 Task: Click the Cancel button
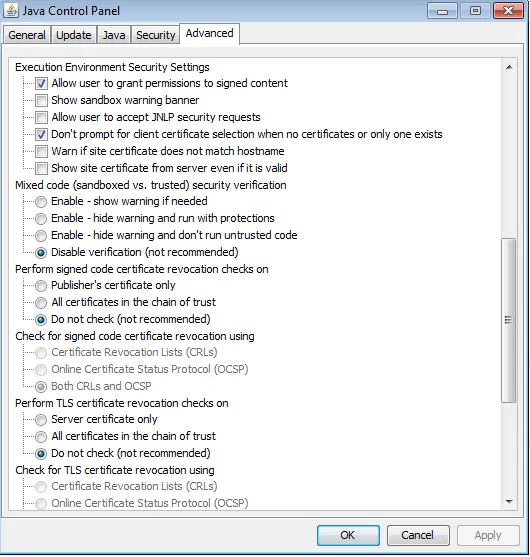418,535
